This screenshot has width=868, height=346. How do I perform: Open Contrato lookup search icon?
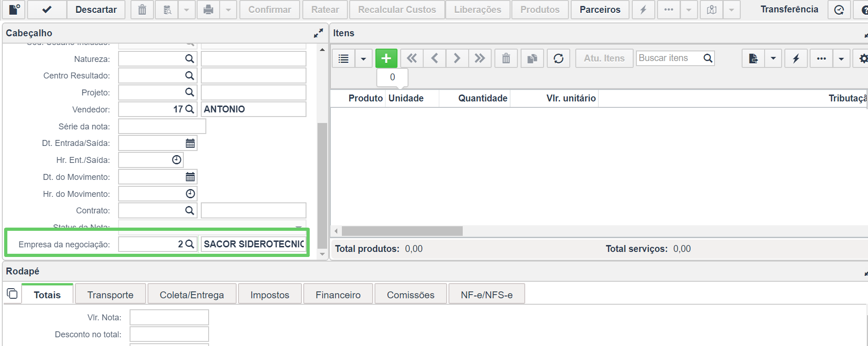coord(189,211)
